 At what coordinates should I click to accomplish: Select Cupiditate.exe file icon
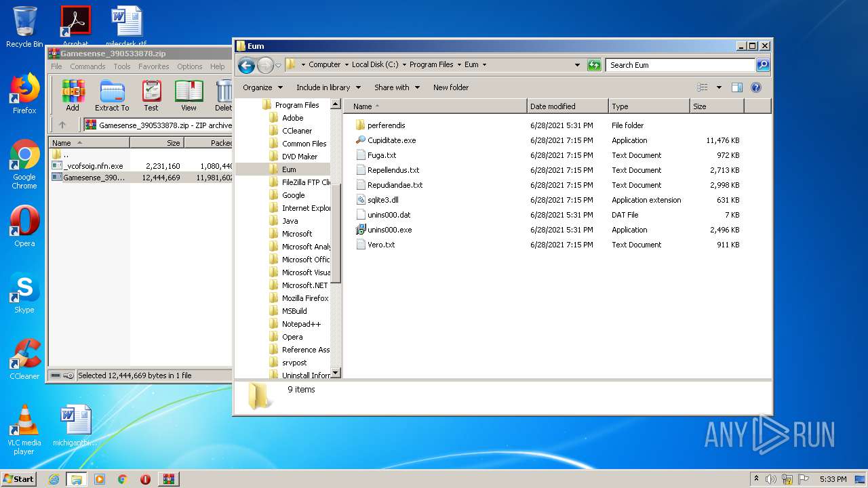[361, 140]
